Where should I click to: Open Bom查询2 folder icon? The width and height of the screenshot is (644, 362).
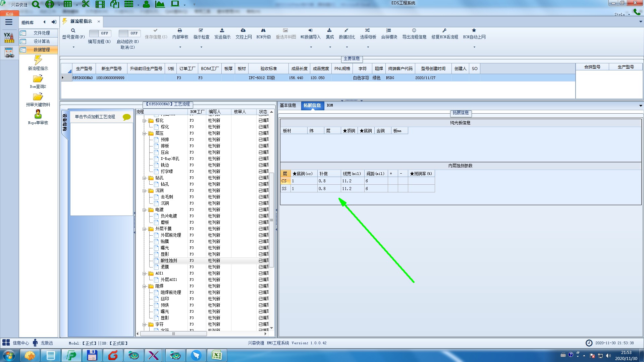(38, 79)
